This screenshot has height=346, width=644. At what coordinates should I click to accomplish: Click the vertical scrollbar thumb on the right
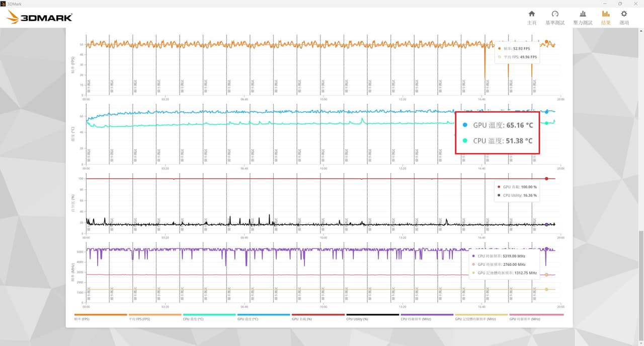(x=641, y=286)
